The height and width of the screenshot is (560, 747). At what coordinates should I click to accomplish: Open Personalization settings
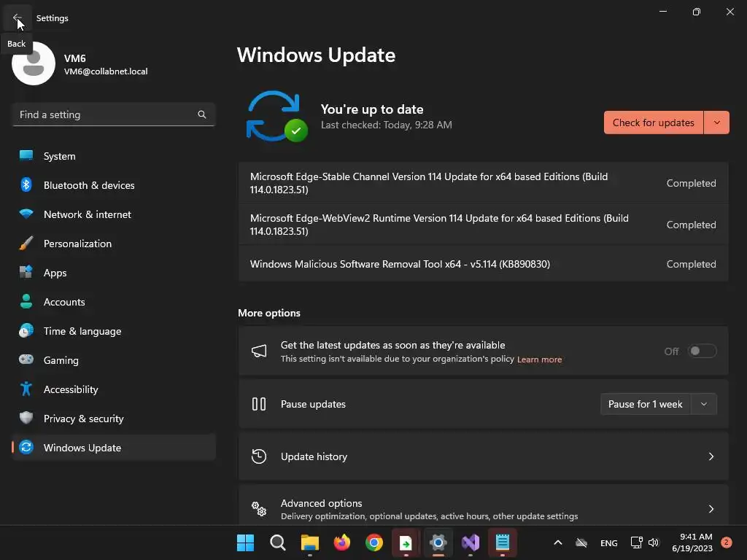113,244
